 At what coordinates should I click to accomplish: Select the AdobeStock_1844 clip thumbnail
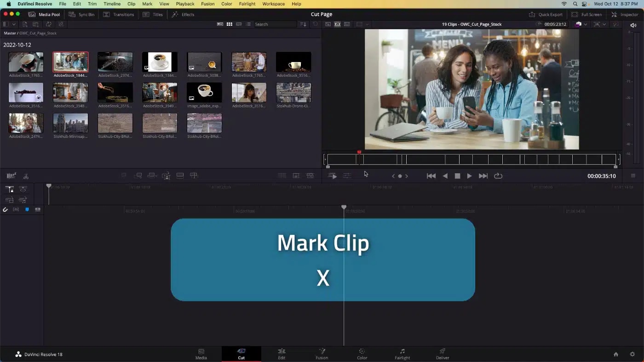point(70,61)
